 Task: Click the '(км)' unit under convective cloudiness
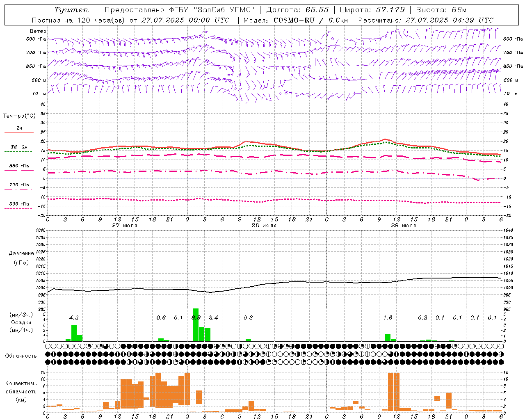(21, 399)
